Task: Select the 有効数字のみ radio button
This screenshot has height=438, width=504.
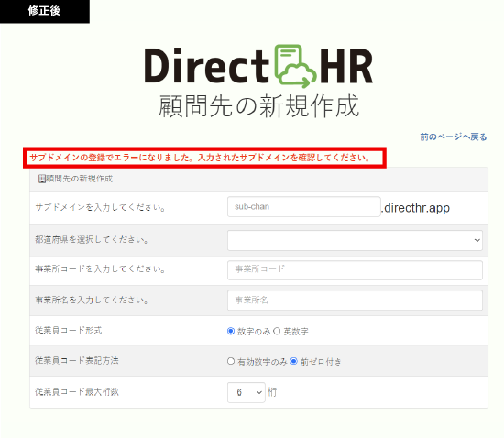Action: tap(231, 361)
